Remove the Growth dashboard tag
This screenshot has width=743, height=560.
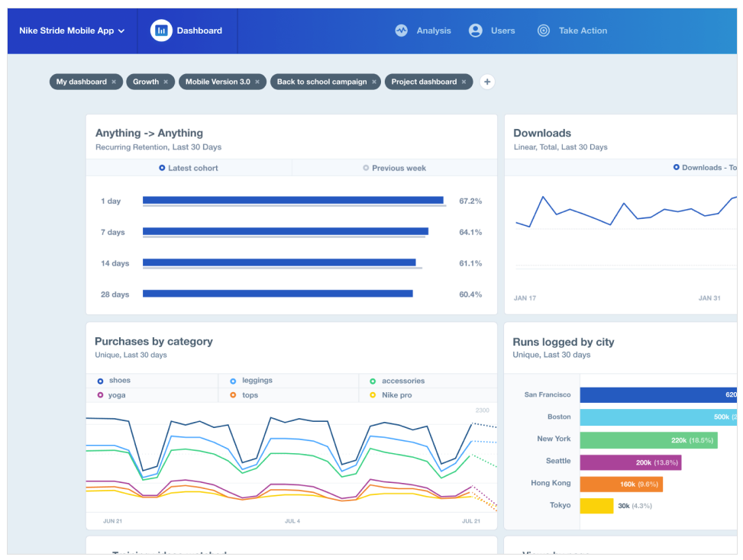pyautogui.click(x=166, y=82)
